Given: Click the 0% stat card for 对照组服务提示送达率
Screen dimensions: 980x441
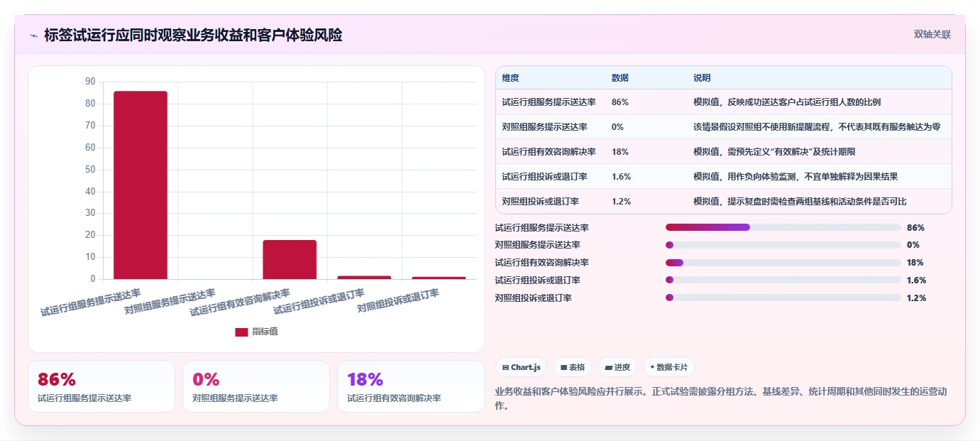Looking at the screenshot, I should point(256,386).
